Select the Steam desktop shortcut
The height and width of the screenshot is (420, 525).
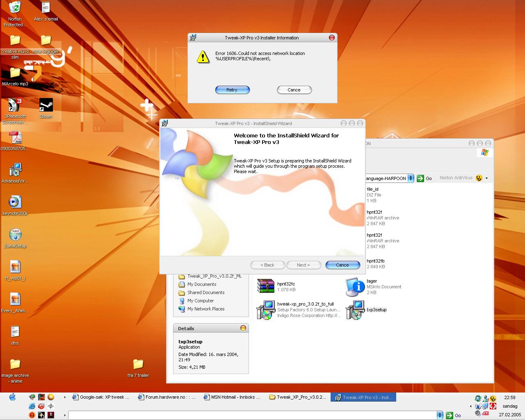point(46,106)
